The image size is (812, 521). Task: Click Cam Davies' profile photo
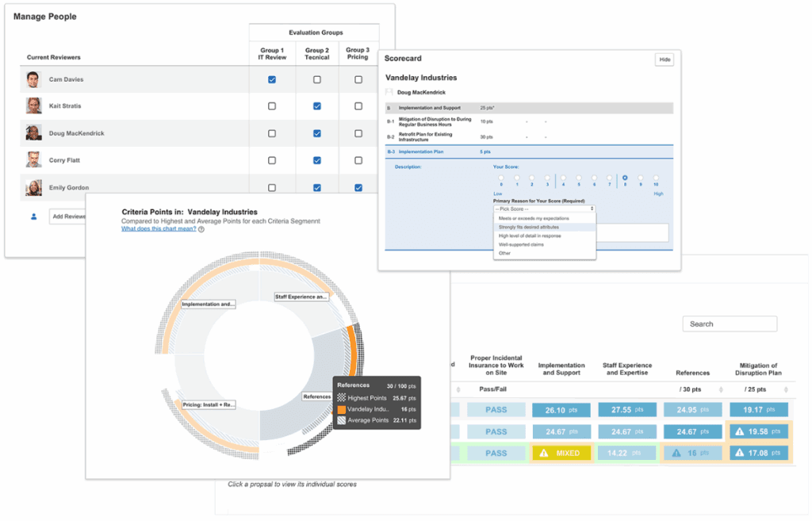(x=33, y=79)
